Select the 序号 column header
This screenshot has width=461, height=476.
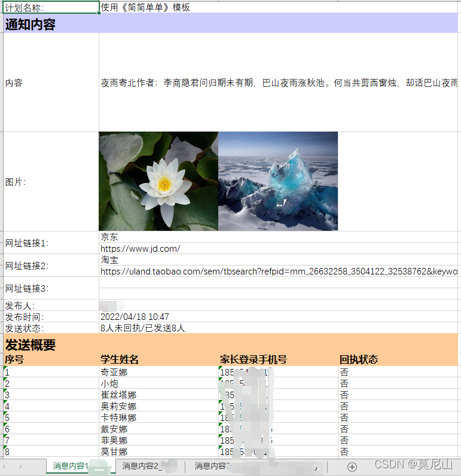pos(51,359)
